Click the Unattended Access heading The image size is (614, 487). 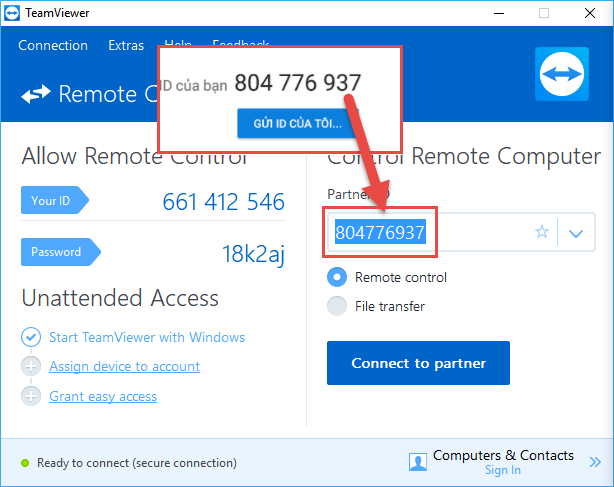pos(120,298)
